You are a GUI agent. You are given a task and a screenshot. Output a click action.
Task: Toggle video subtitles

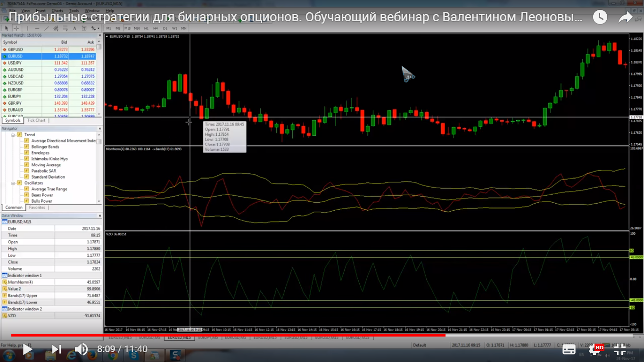569,349
